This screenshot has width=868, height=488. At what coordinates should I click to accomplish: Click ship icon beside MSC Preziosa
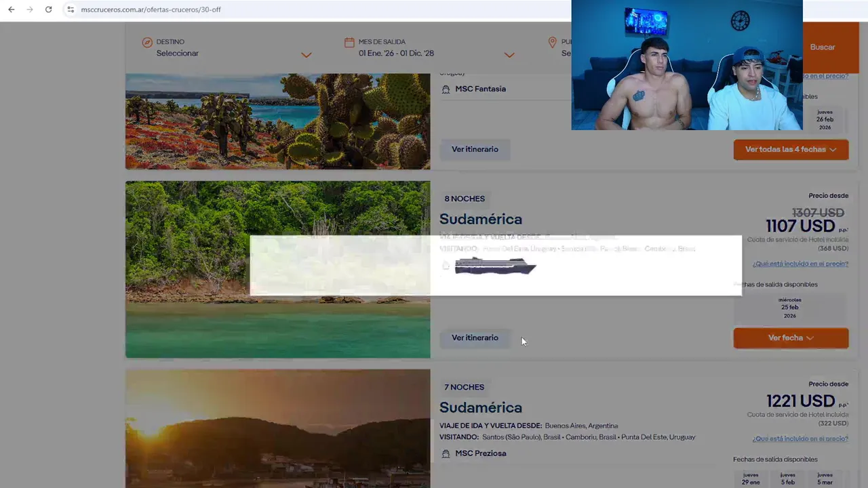tap(446, 453)
